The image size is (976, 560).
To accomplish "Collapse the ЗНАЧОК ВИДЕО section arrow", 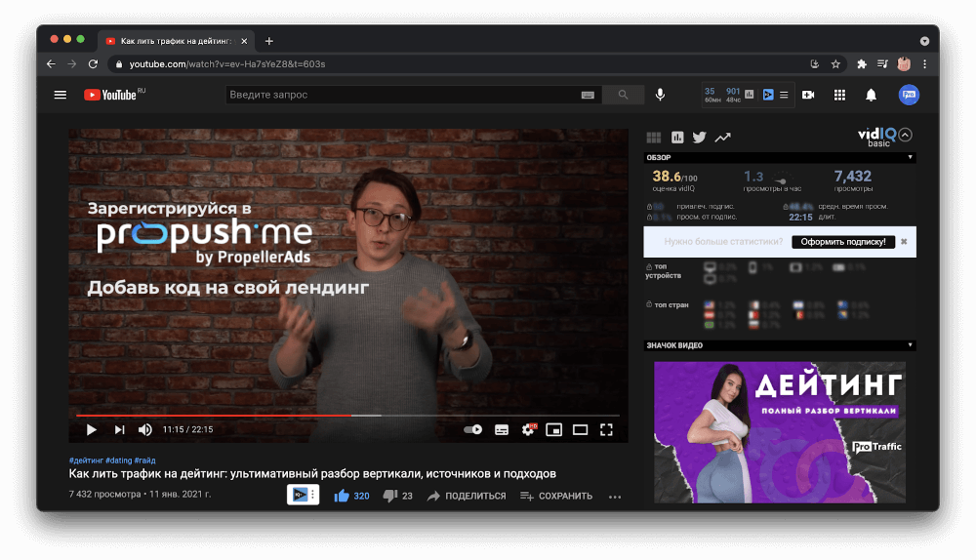I will pos(911,345).
